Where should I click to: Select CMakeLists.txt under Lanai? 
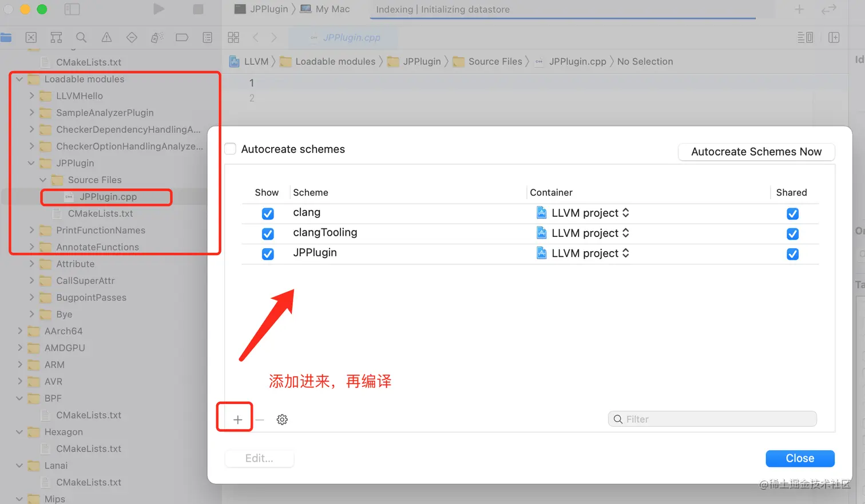(89, 482)
